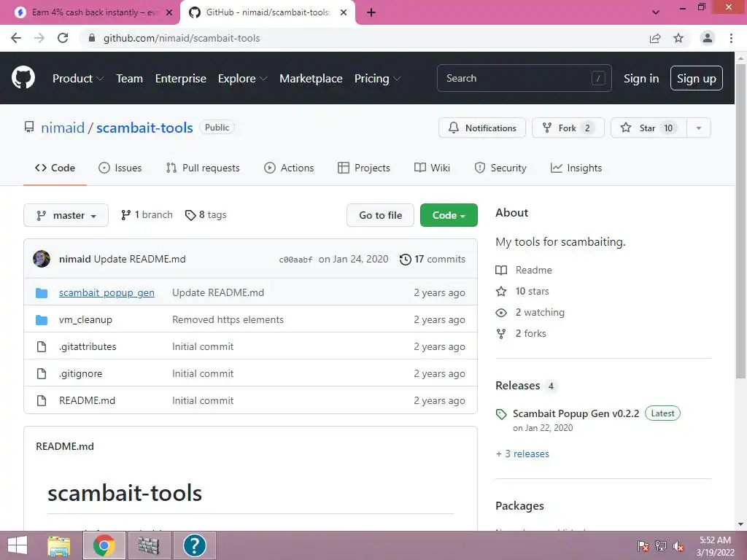Fork the repository

pyautogui.click(x=568, y=128)
